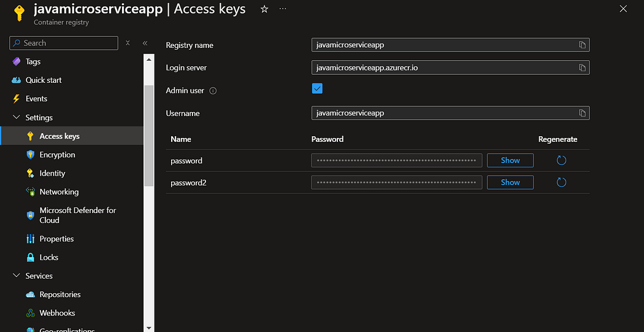Collapse the Services section
The height and width of the screenshot is (332, 644).
[17, 276]
